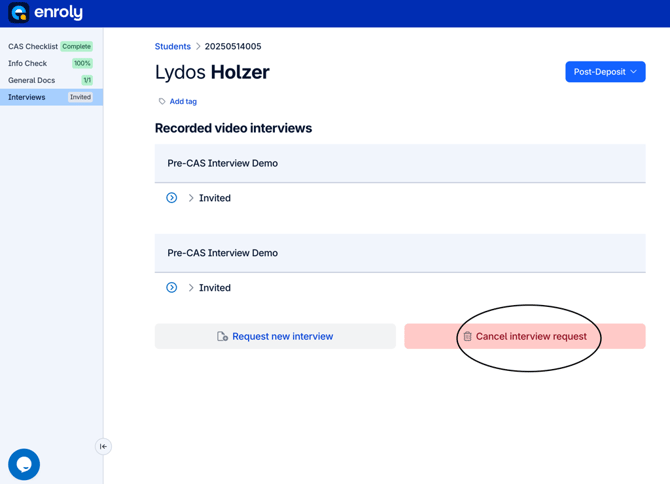This screenshot has width=670, height=484.
Task: Click the enroly wordmark text
Action: pos(58,12)
